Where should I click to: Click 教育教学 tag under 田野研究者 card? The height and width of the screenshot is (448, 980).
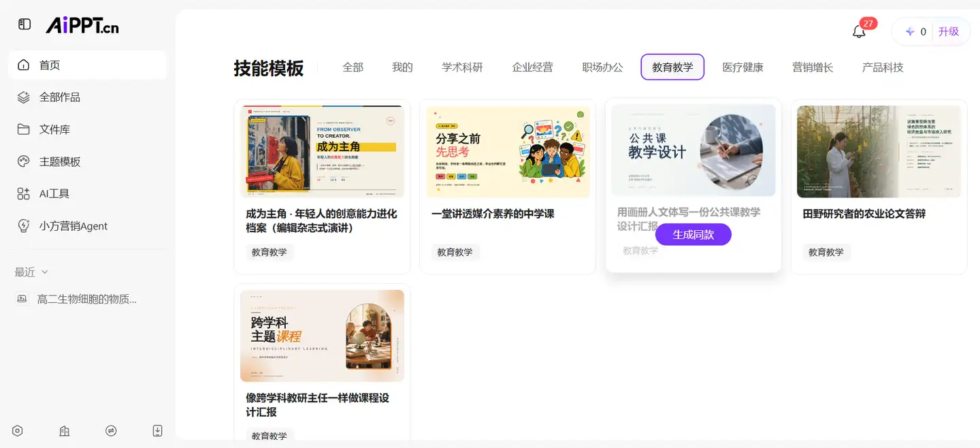(826, 252)
